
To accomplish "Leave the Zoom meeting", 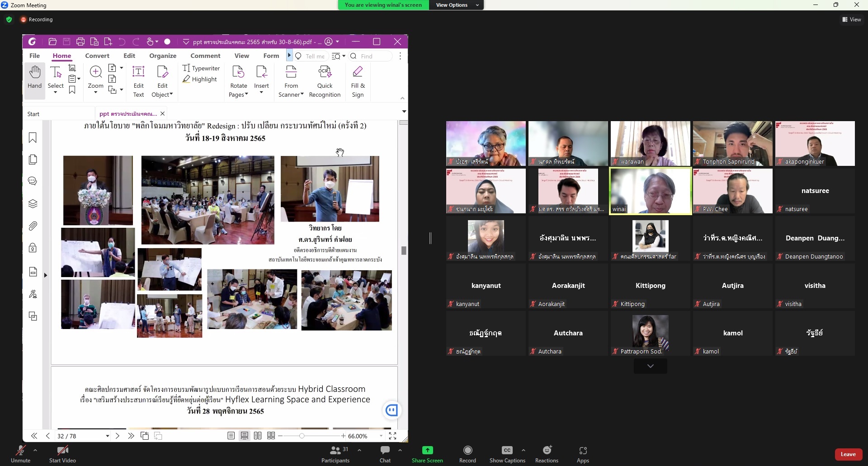I will coord(848,454).
